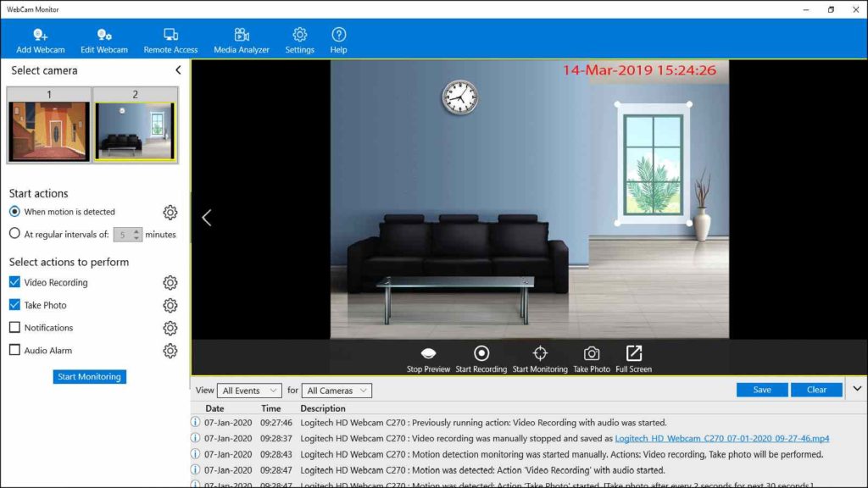The height and width of the screenshot is (488, 868).
Task: Click the Description column header
Action: 323,408
